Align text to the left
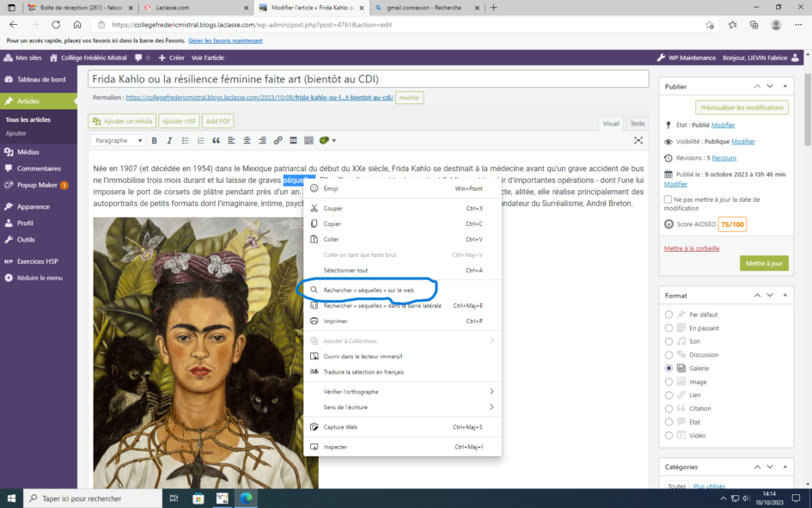This screenshot has width=812, height=508. [x=231, y=140]
